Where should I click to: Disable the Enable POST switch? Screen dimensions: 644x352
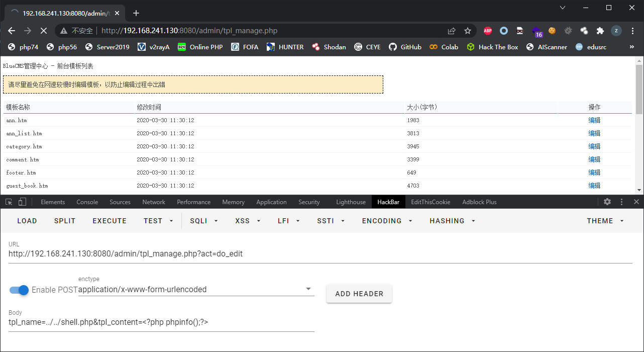tap(19, 290)
